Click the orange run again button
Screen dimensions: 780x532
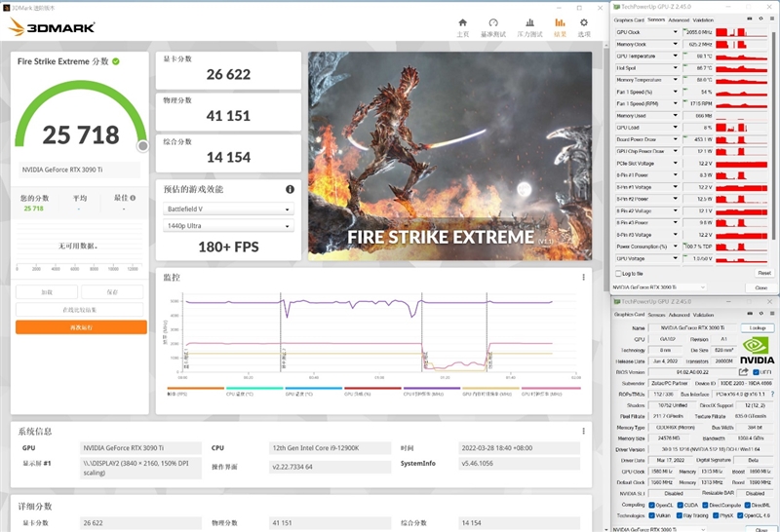[x=81, y=327]
